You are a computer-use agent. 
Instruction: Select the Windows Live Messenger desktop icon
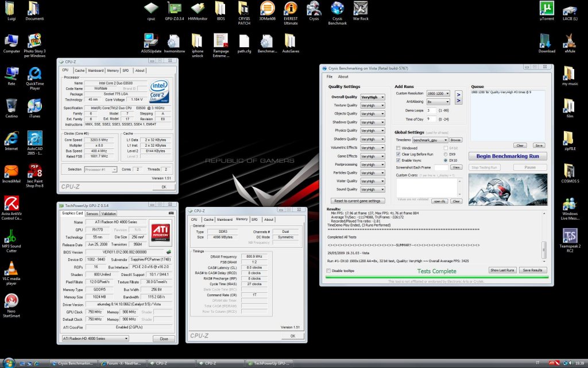(570, 208)
